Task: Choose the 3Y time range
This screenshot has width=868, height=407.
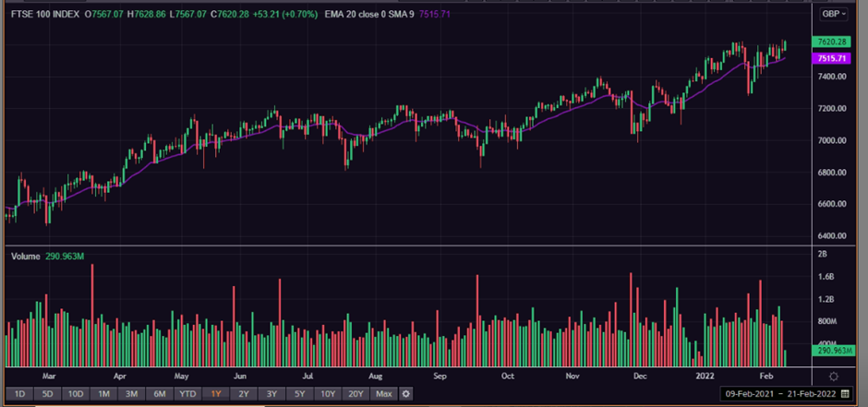Action: [271, 394]
